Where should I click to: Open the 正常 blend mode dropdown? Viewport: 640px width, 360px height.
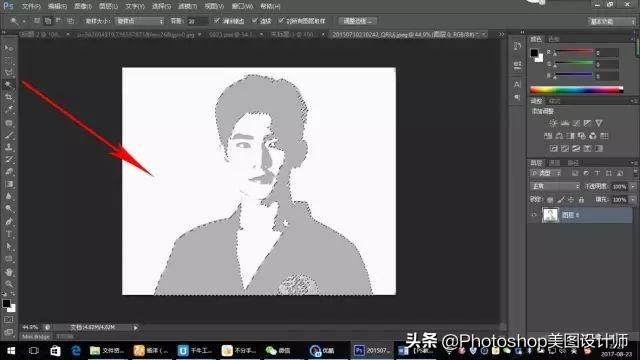click(x=555, y=186)
